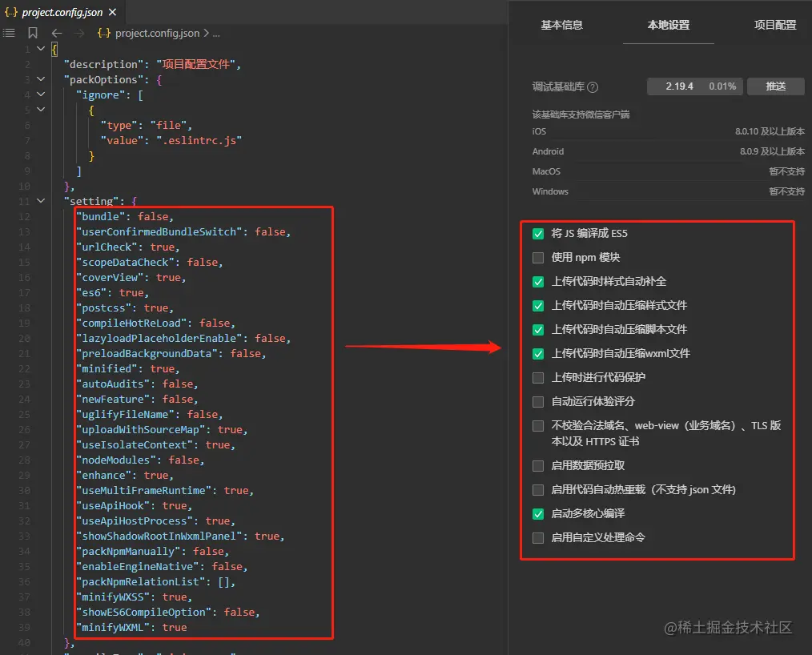This screenshot has width=812, height=655.
Task: Open the 2.19.4 base library version dropdown
Action: [x=694, y=86]
